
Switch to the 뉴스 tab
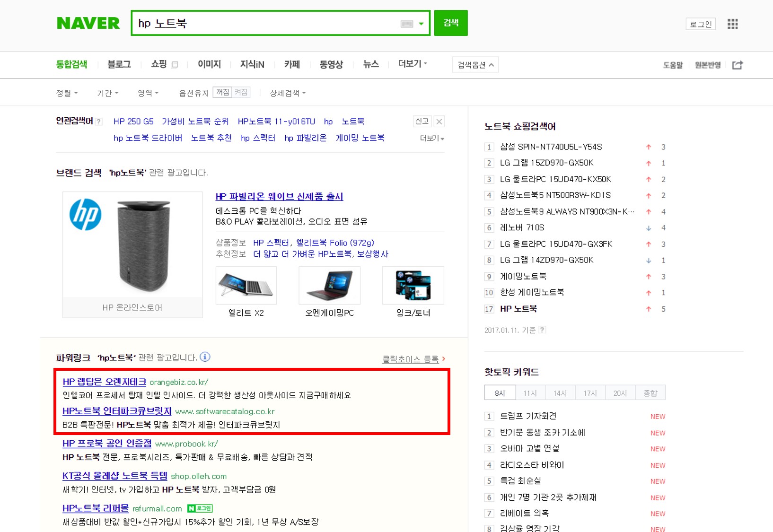coord(371,64)
